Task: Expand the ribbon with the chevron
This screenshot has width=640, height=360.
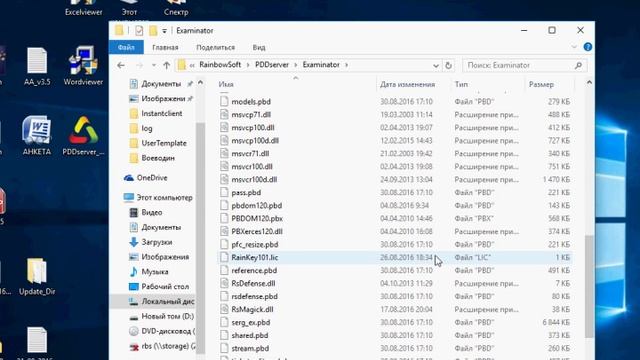Action: coord(574,47)
